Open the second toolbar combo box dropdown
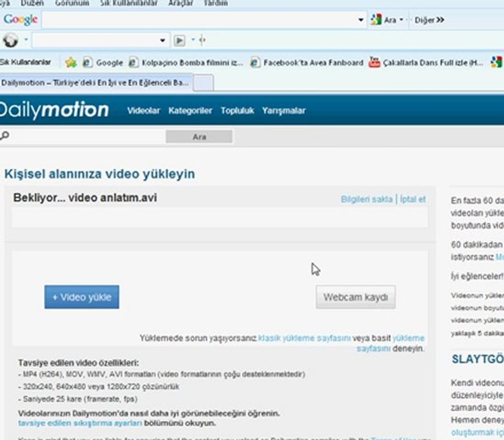The image size is (504, 440). pyautogui.click(x=163, y=40)
